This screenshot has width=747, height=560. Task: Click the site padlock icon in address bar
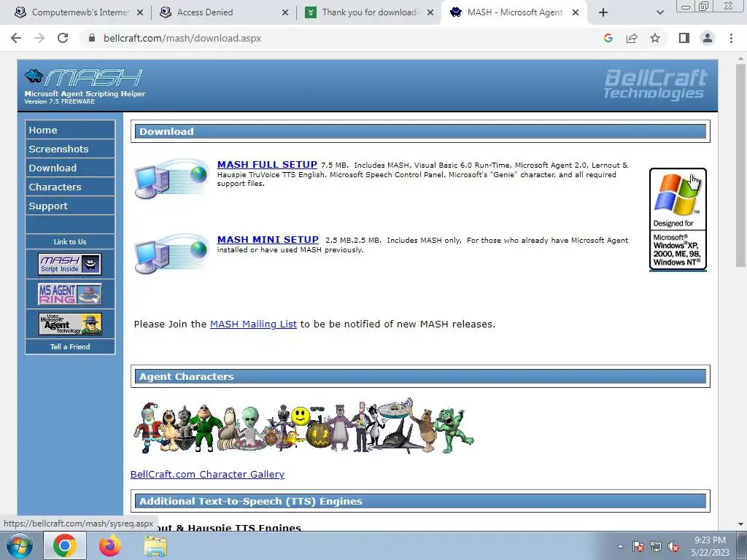[x=92, y=38]
